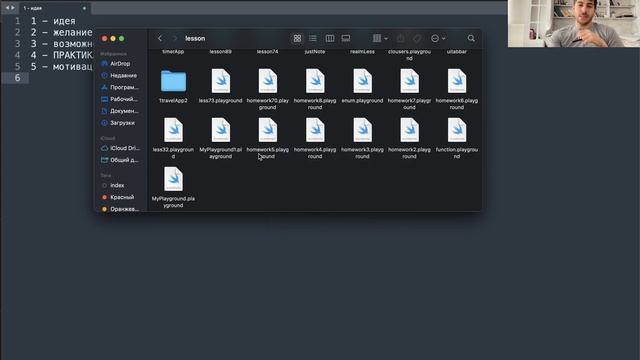Image resolution: width=640 pixels, height=360 pixels.
Task: Click the unsaved dot on editor tab
Action: (x=84, y=8)
